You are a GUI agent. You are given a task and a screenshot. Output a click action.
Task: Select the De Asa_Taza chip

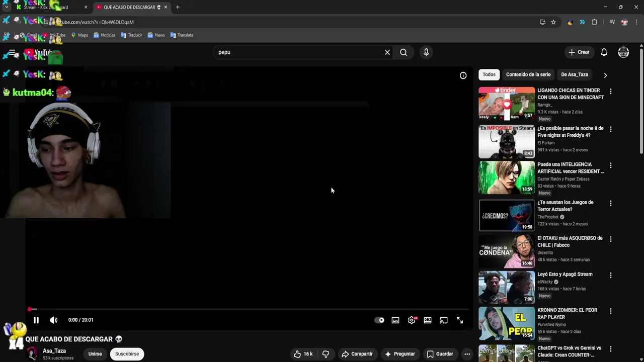575,74
